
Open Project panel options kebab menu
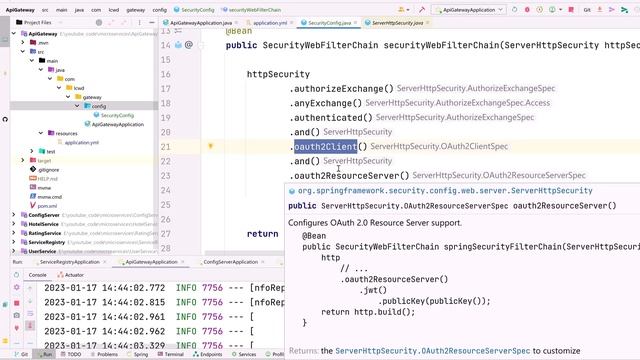[139, 22]
